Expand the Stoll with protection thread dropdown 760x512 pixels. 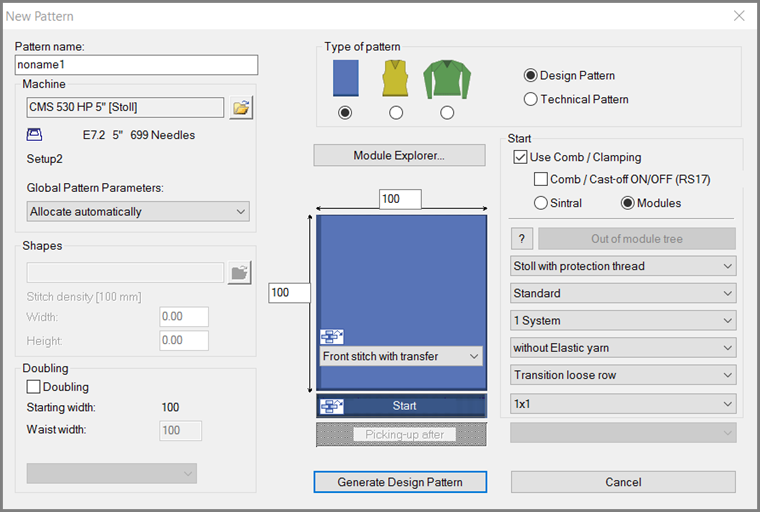pyautogui.click(x=623, y=266)
